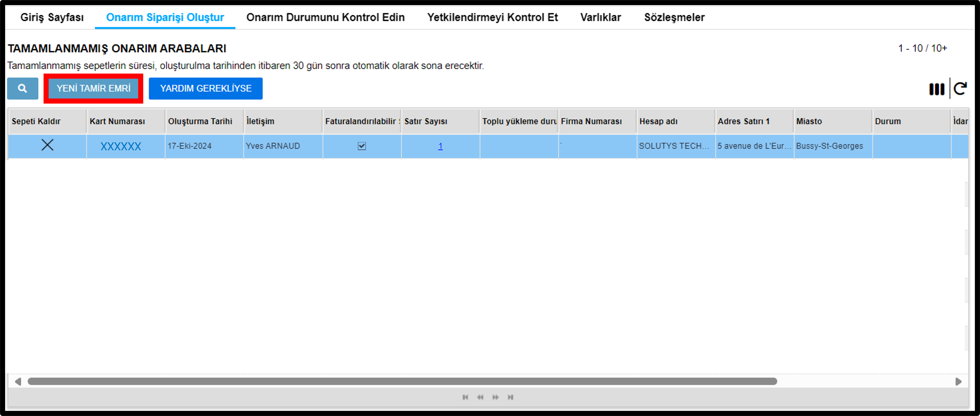Image resolution: width=980 pixels, height=416 pixels.
Task: Open Onarım Durumunu Kontrol Edin tab
Action: [x=325, y=17]
